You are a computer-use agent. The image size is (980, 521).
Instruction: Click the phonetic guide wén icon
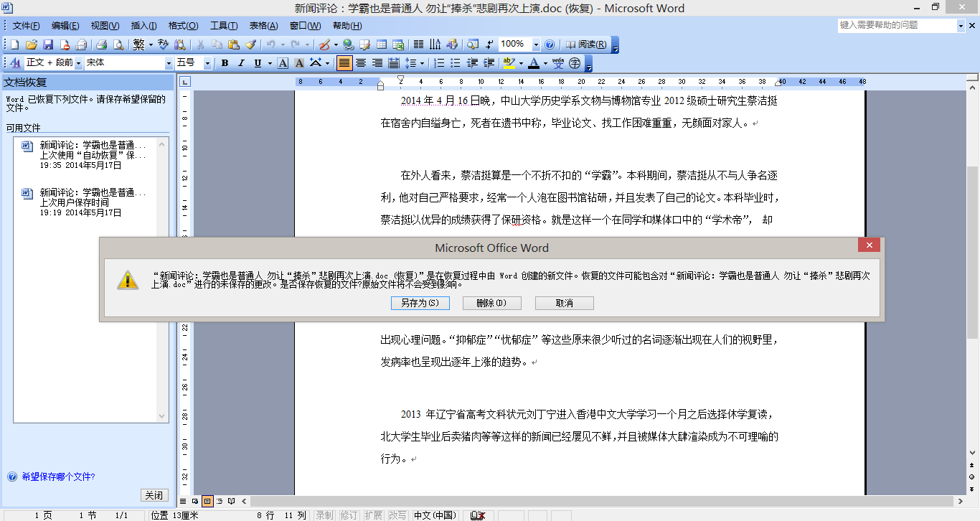click(558, 63)
